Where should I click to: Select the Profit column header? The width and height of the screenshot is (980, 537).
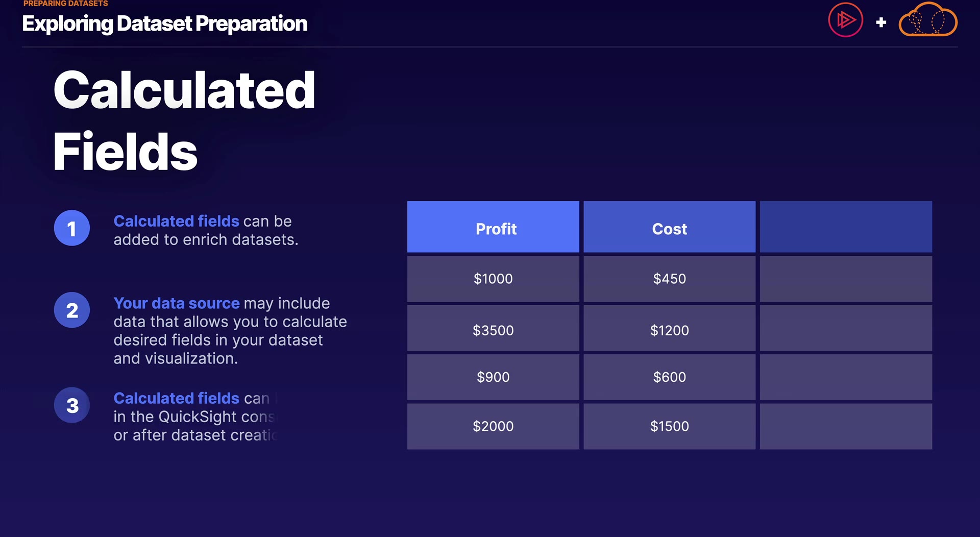click(x=493, y=227)
